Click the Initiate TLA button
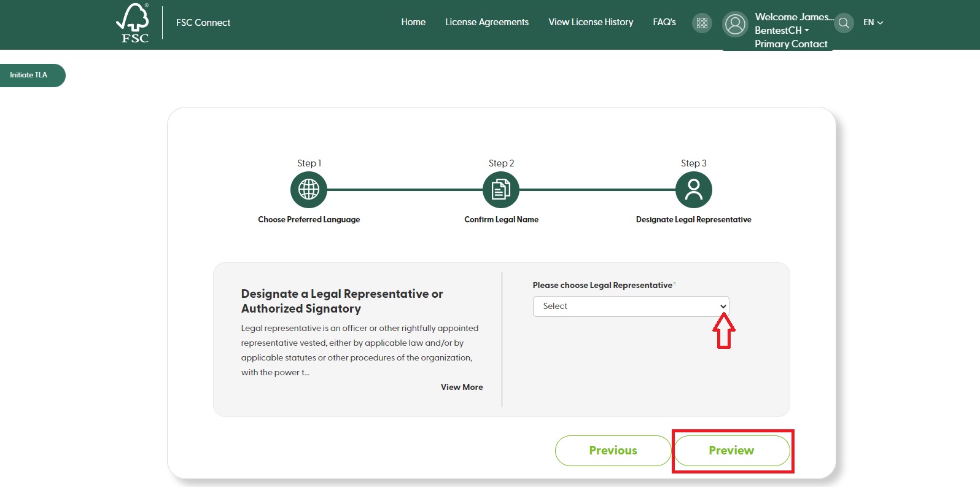The height and width of the screenshot is (487, 980). (x=29, y=75)
